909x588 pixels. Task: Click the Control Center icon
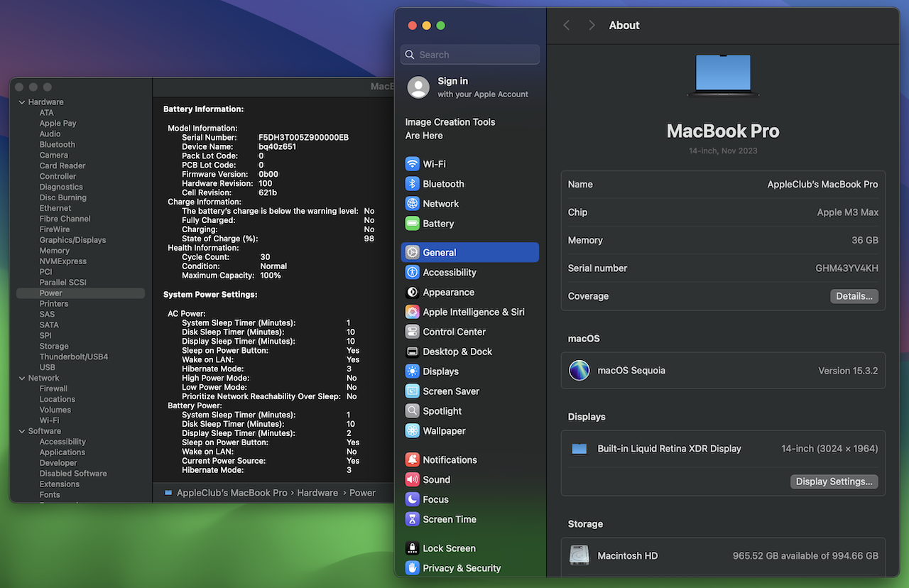click(412, 332)
